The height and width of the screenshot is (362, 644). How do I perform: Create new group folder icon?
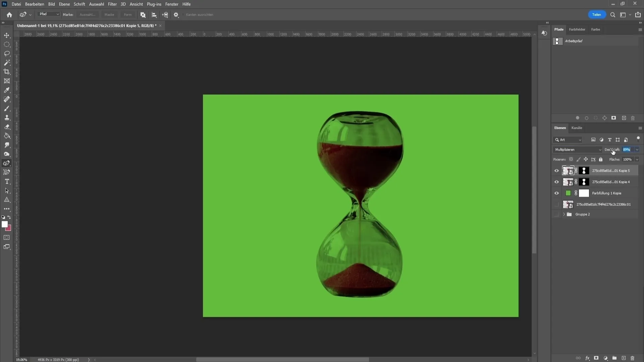click(x=614, y=358)
